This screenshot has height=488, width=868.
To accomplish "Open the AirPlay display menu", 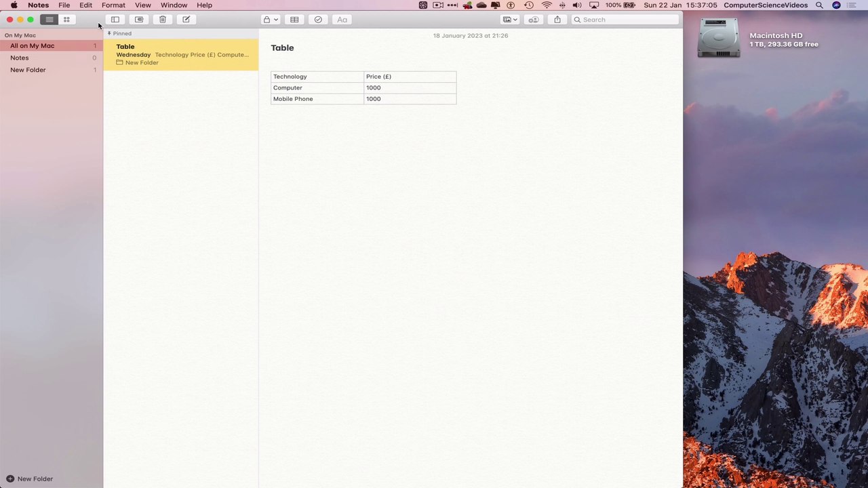I will click(594, 5).
